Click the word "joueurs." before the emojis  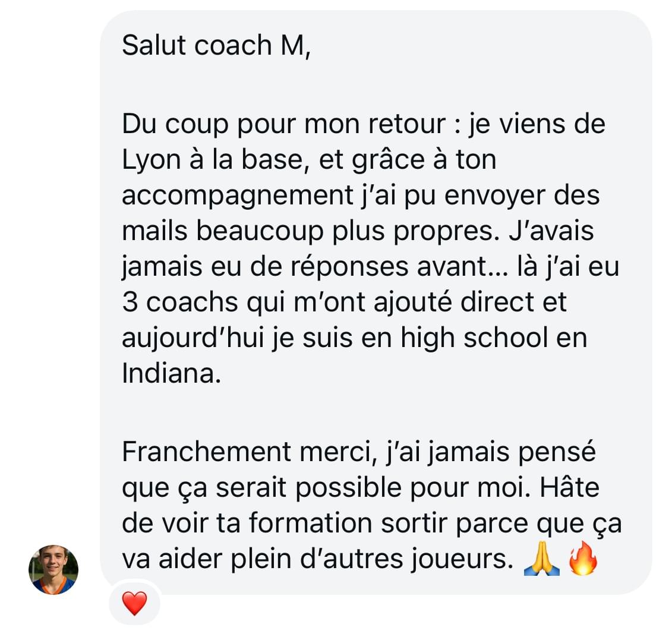(462, 560)
